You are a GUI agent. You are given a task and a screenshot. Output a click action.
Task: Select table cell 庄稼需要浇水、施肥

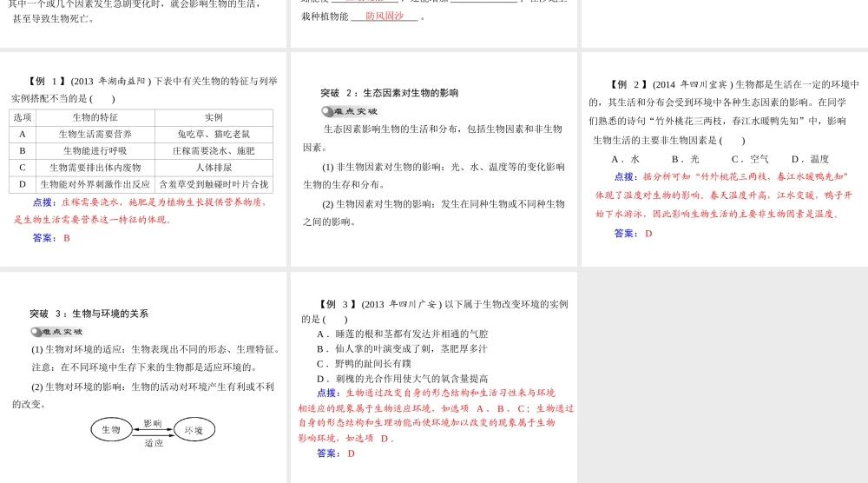coord(214,150)
